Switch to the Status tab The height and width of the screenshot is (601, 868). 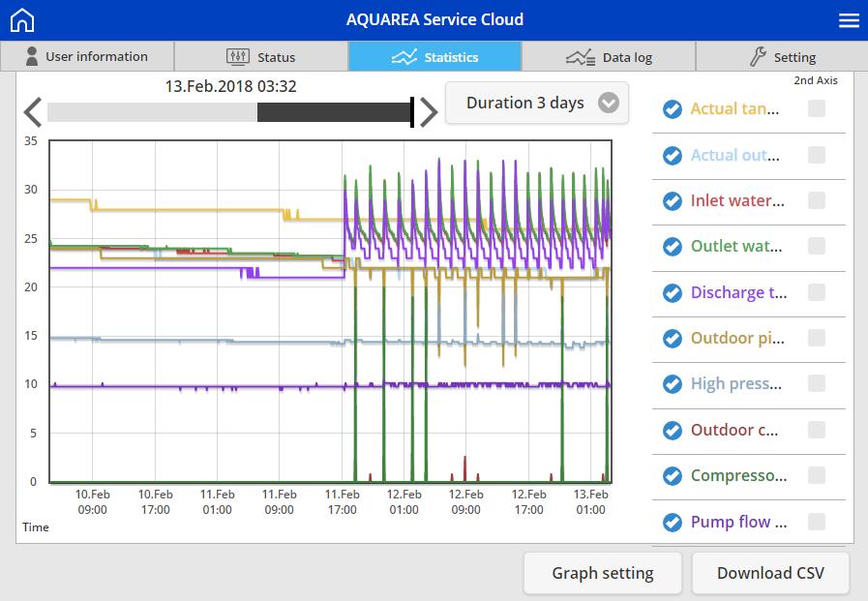pos(260,56)
